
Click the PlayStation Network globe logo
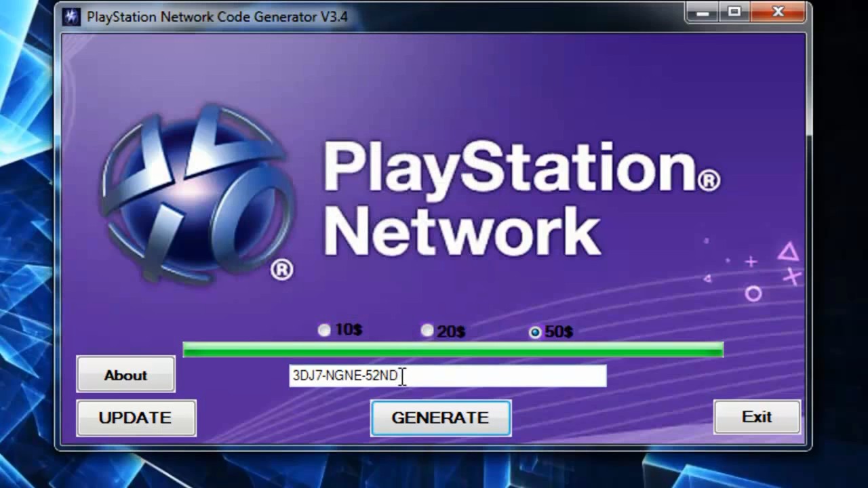point(198,193)
